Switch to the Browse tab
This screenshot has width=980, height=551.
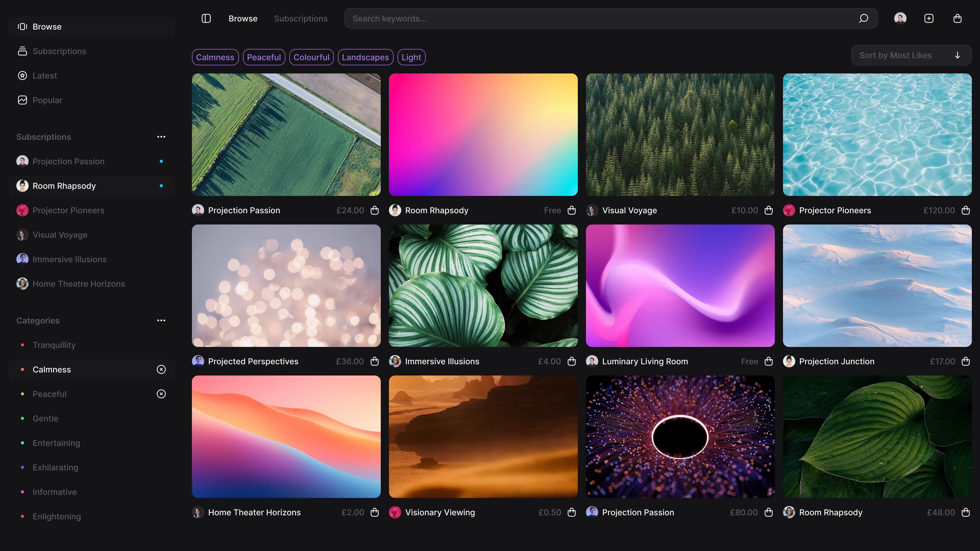click(243, 18)
